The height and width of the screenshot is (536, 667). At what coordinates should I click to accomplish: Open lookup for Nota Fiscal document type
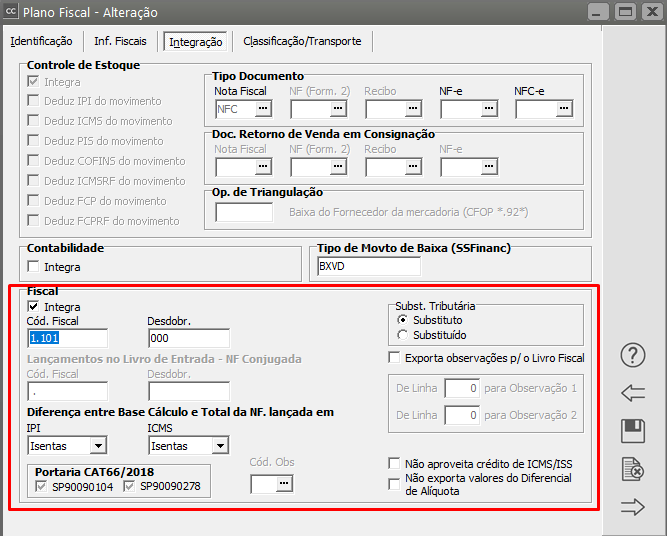pyautogui.click(x=263, y=109)
